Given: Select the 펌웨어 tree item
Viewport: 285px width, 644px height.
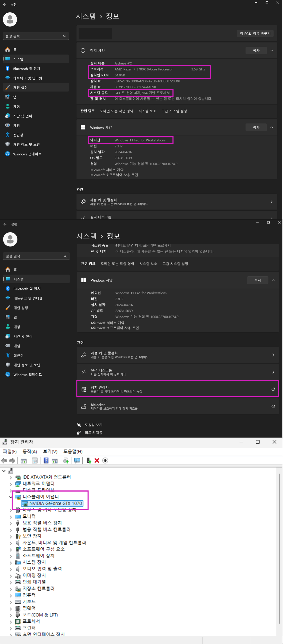Looking at the screenshot, I should click(29, 608).
